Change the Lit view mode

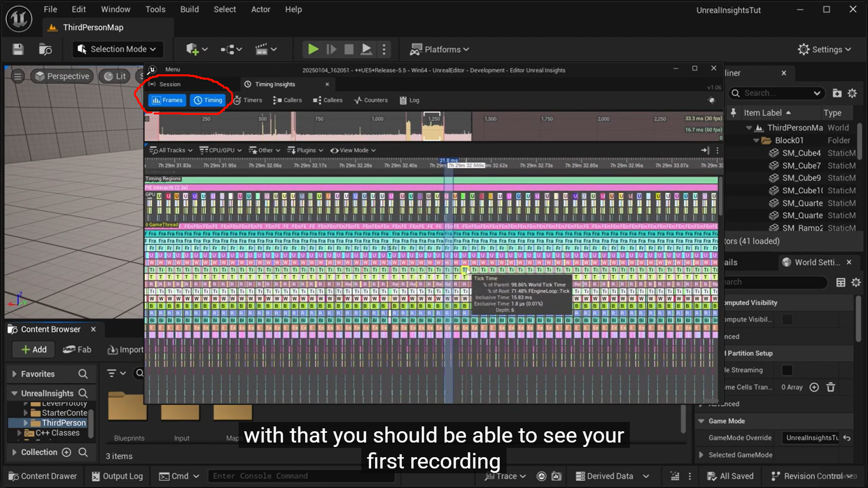click(115, 76)
